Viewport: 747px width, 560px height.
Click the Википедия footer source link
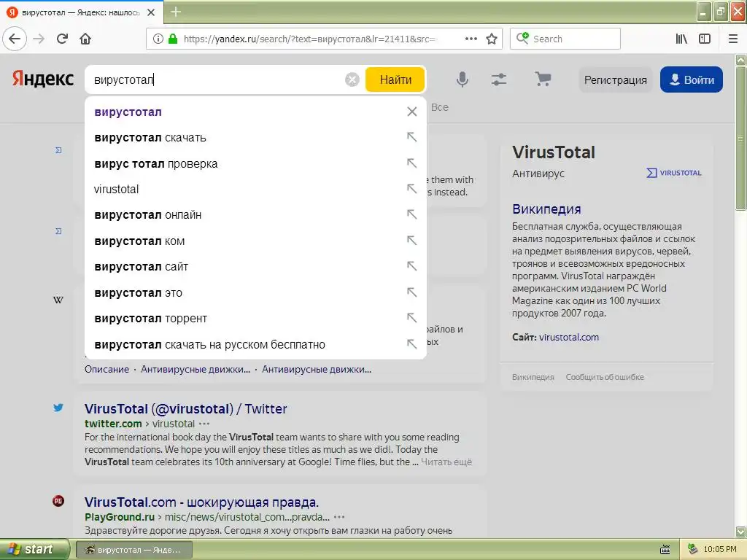(x=533, y=377)
